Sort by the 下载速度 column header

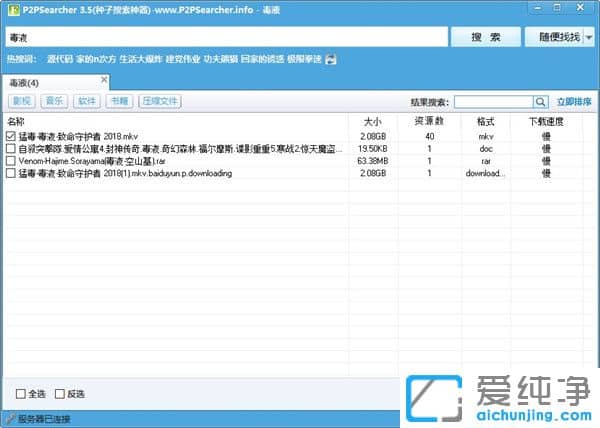point(546,122)
